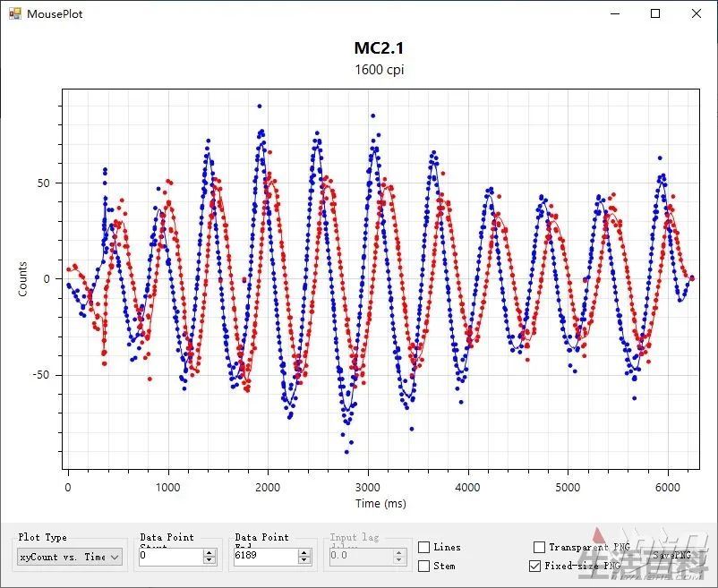Click the MousePlot app icon in title bar

click(x=14, y=13)
